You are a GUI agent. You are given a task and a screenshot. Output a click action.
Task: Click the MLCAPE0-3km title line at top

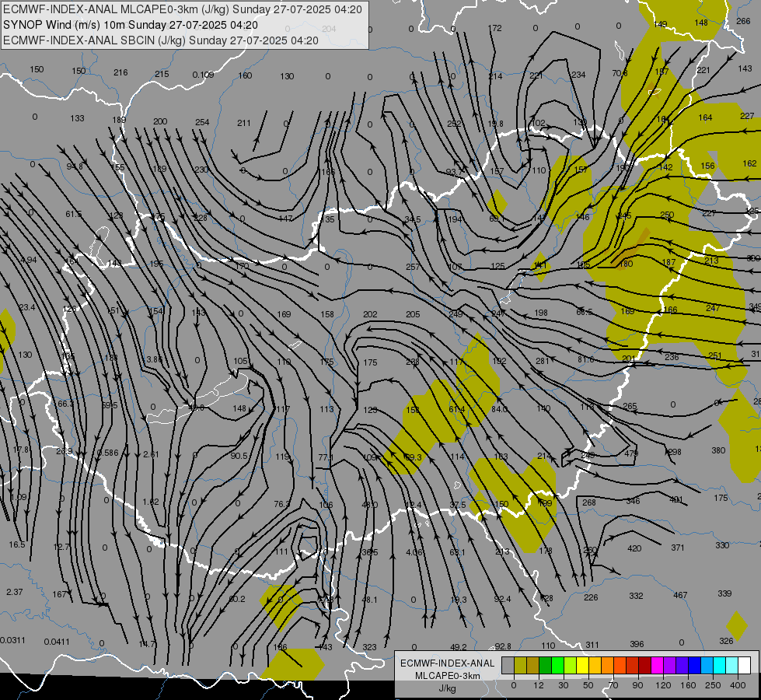coord(183,9)
